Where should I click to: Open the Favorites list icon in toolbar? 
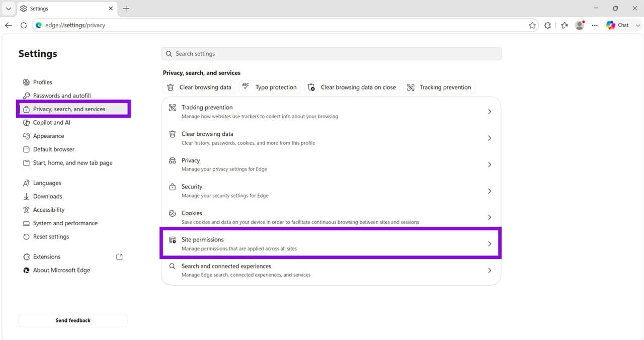pos(565,25)
